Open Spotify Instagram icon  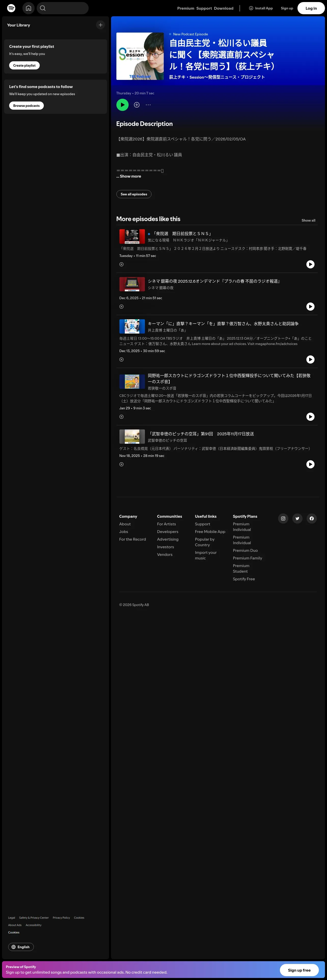(283, 518)
